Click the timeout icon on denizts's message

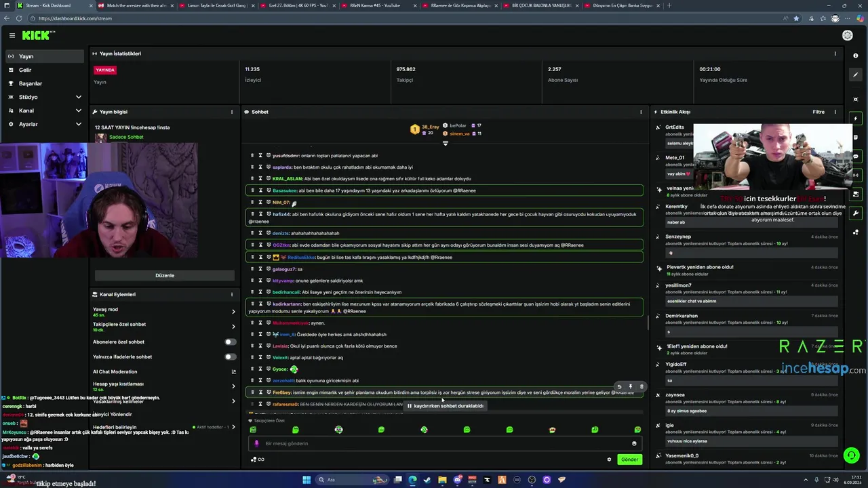[260, 233]
